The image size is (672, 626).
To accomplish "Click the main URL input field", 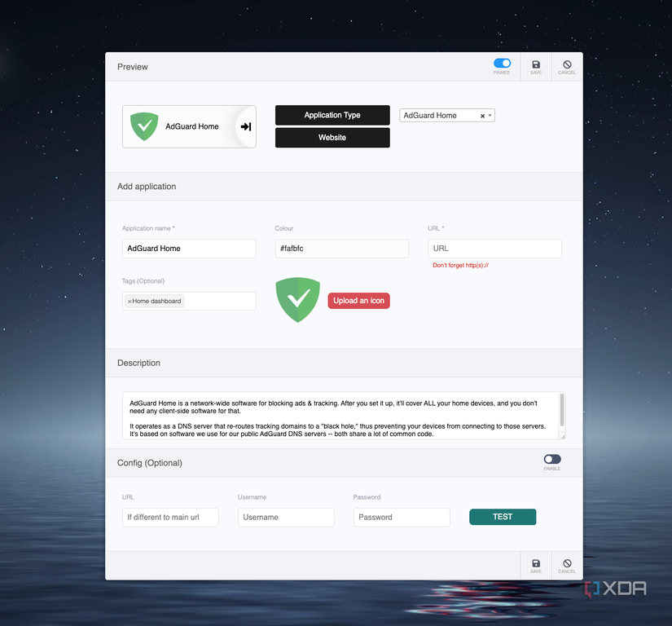I will [x=494, y=249].
